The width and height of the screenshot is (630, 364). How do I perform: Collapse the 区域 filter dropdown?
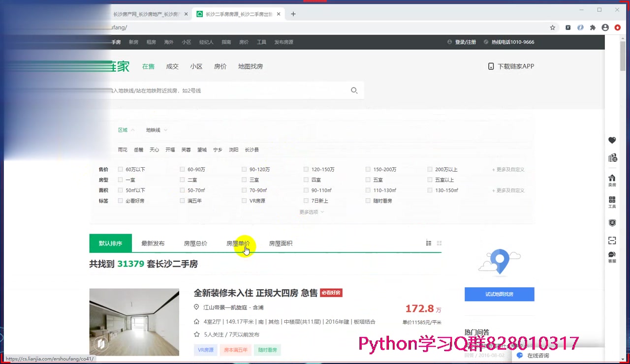click(x=126, y=130)
